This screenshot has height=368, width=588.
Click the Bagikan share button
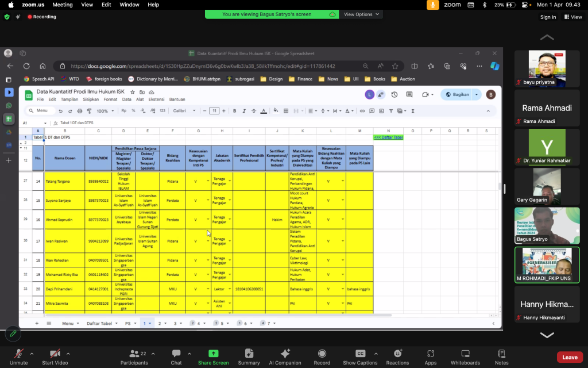(x=457, y=95)
